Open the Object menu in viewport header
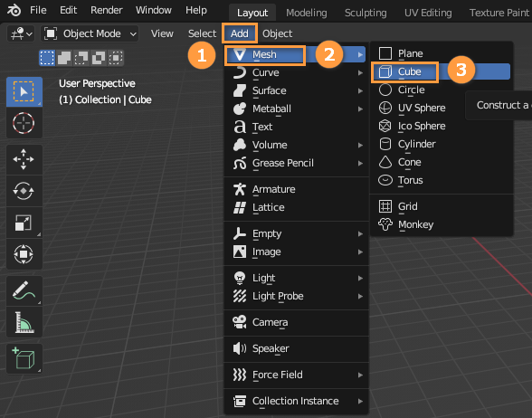532x418 pixels. [277, 33]
